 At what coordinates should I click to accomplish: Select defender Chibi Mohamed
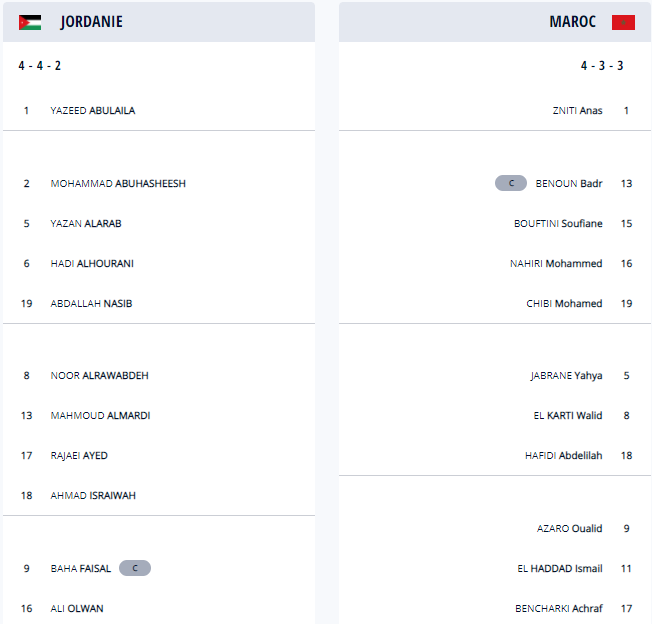click(x=564, y=304)
